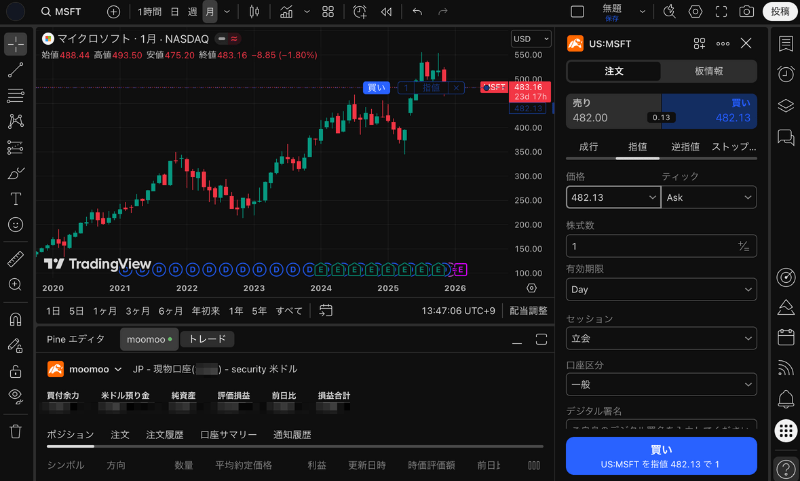Toggle lock all drawing tools
Screen dimensions: 800x481
16,371
